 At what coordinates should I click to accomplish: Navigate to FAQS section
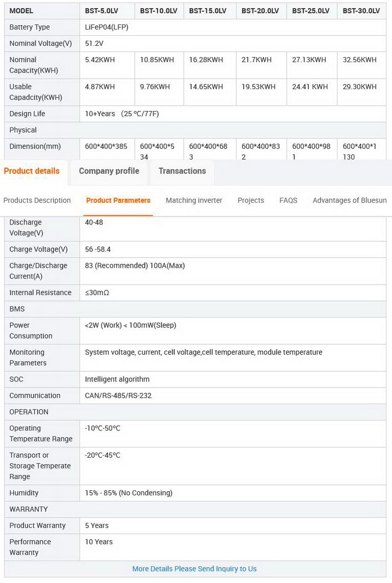coord(288,200)
